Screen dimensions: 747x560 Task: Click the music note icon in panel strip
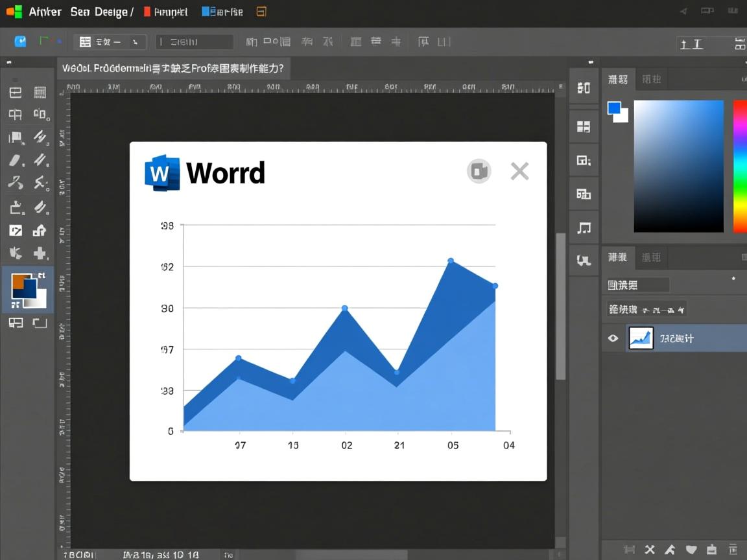tap(584, 227)
